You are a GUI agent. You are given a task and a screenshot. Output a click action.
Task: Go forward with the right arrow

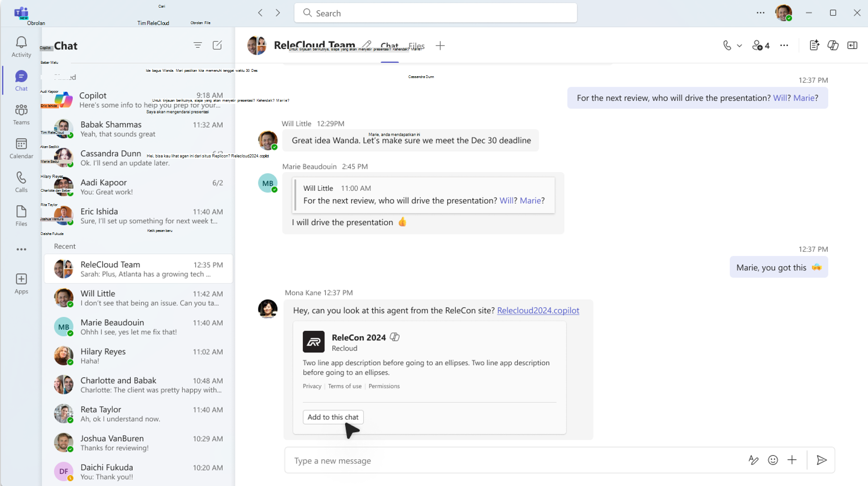point(278,13)
